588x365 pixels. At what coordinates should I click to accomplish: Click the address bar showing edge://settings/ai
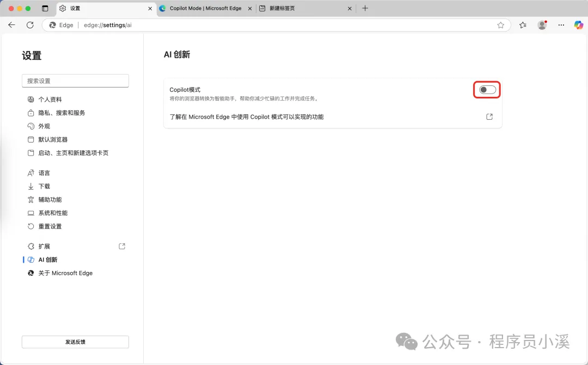pos(277,25)
